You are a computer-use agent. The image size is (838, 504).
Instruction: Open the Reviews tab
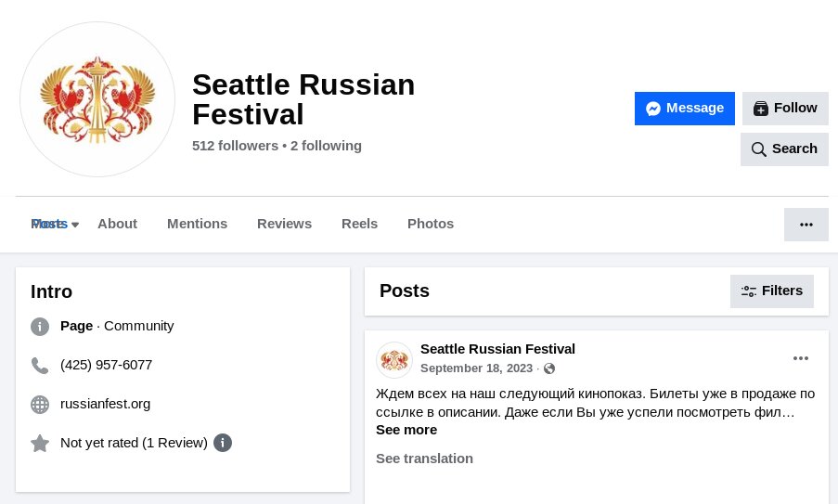click(x=284, y=224)
